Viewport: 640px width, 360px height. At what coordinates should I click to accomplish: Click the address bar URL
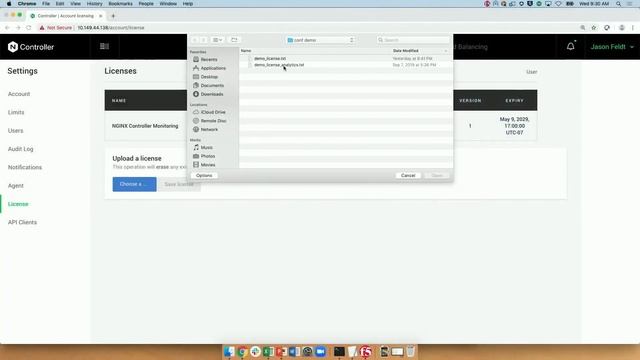pyautogui.click(x=111, y=28)
